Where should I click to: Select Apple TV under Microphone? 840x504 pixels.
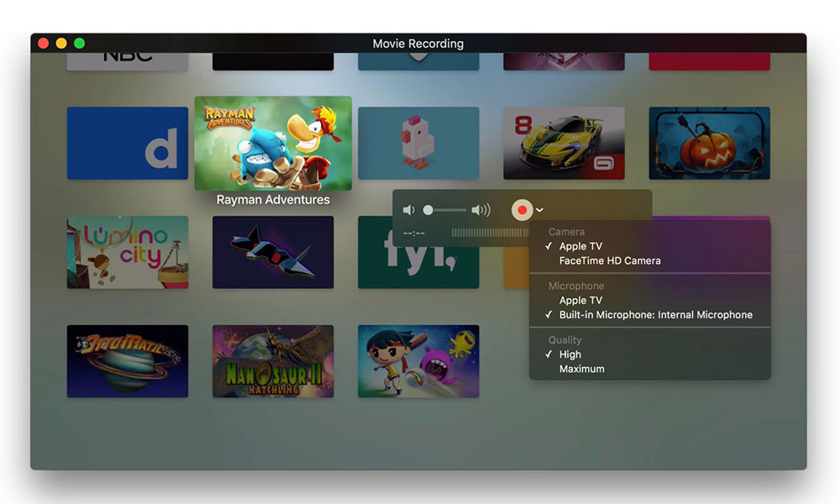point(580,301)
